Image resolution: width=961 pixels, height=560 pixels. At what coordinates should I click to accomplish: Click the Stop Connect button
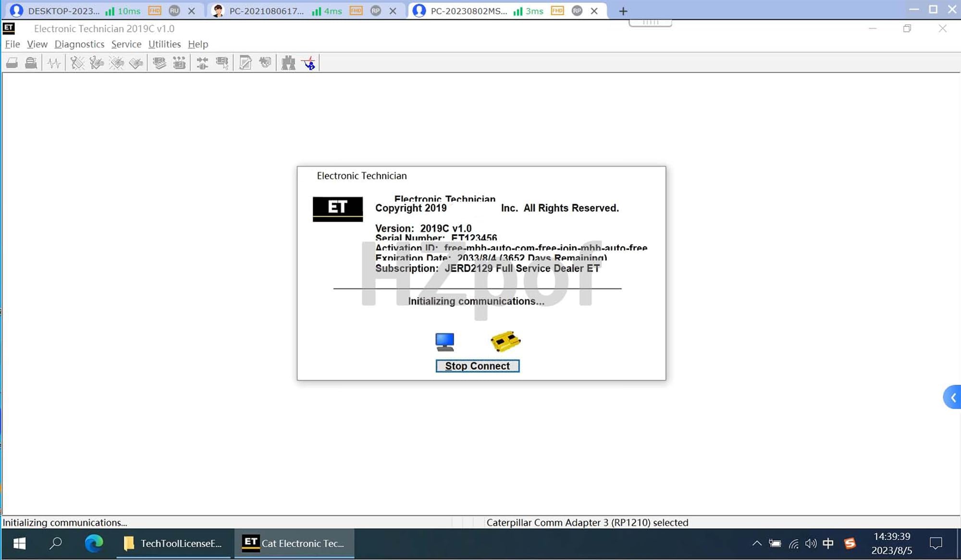pyautogui.click(x=477, y=366)
